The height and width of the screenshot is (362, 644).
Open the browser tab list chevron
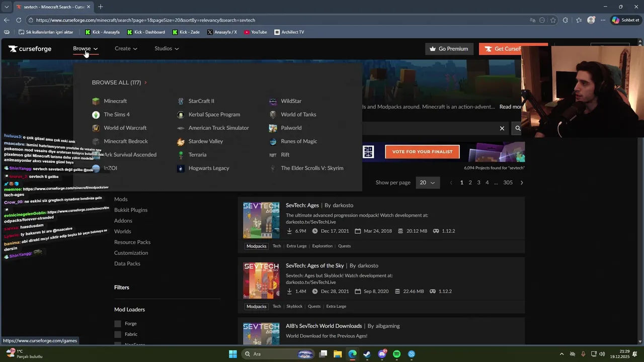click(x=7, y=7)
